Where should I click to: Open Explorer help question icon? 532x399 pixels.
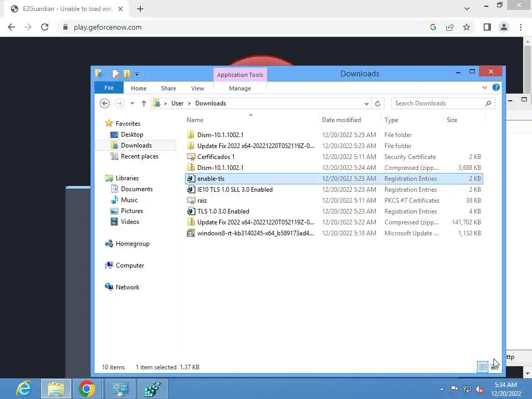coord(496,87)
